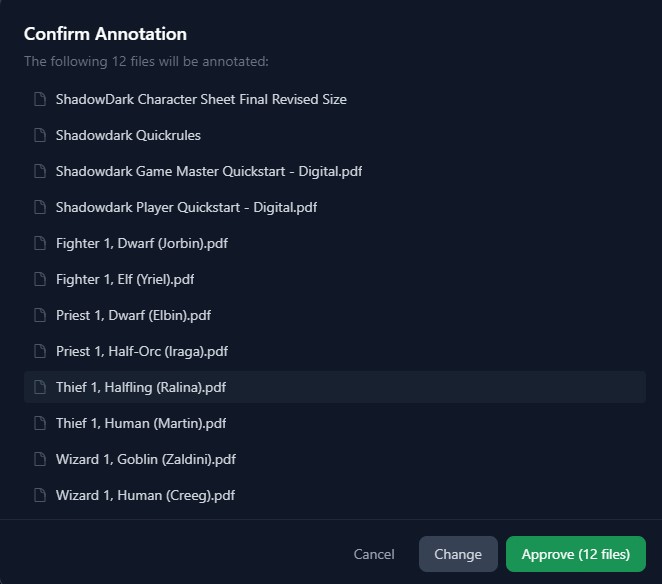Click file icon for Game Master Quickstart
Viewport: 662px width, 584px height.
(x=40, y=171)
